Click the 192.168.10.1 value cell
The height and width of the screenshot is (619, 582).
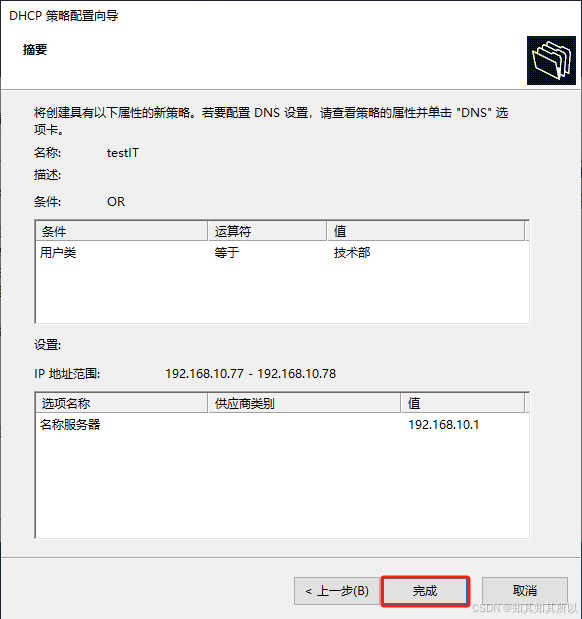(x=443, y=425)
